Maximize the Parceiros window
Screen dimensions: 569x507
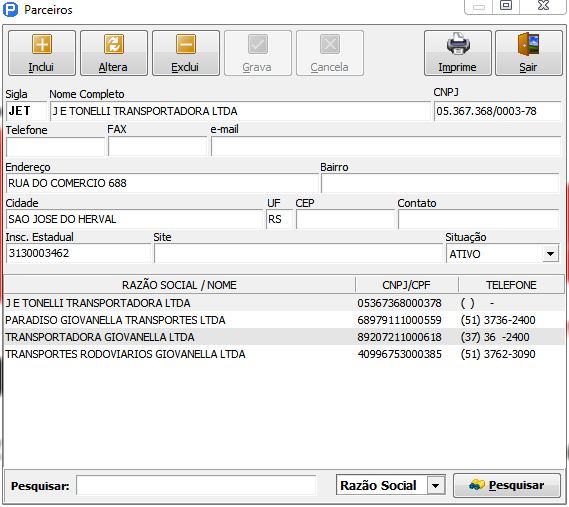506,6
